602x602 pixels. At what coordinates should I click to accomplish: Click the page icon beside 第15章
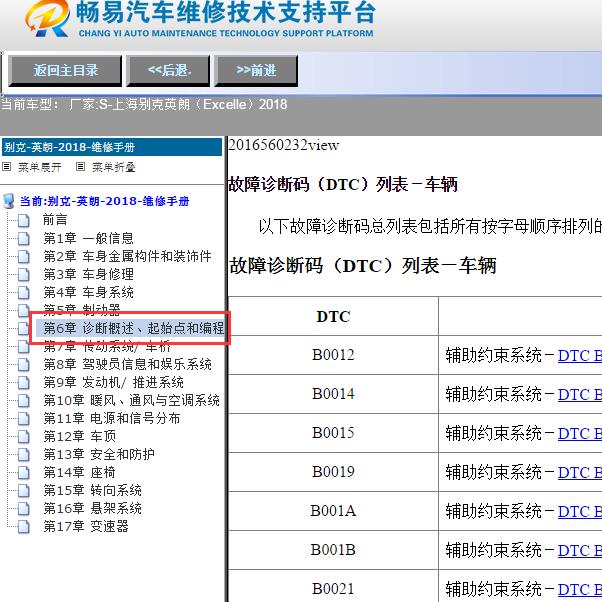(x=24, y=491)
